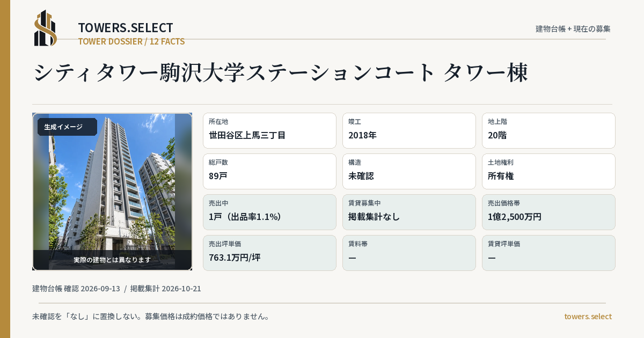This screenshot has height=338, width=644.
Task: Click the TOWERS.SELECT building logo icon
Action: point(46,28)
